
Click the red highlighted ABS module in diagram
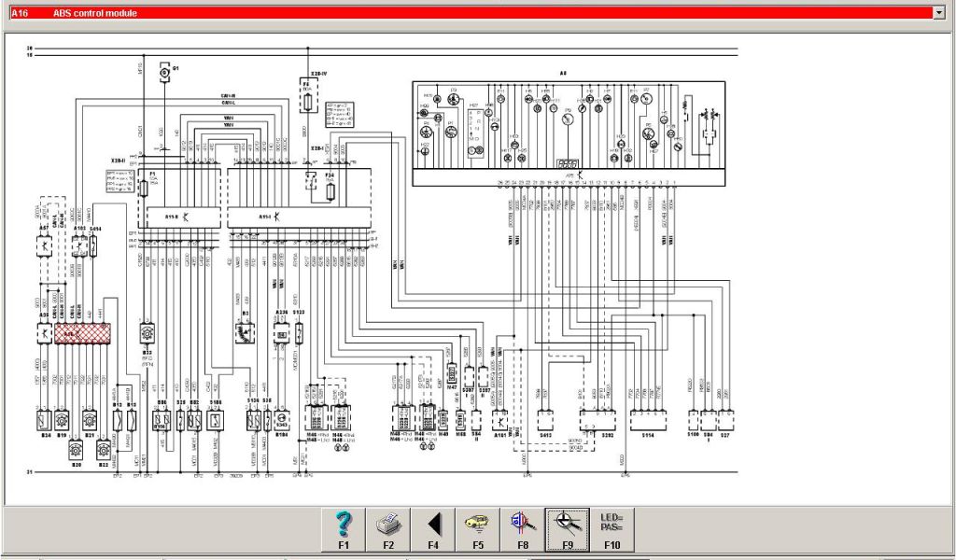[83, 332]
